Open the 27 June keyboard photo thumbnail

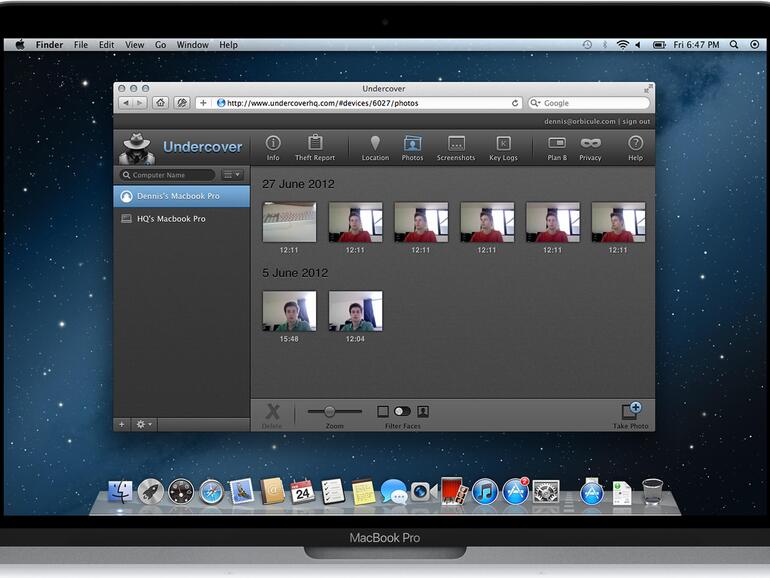(289, 222)
